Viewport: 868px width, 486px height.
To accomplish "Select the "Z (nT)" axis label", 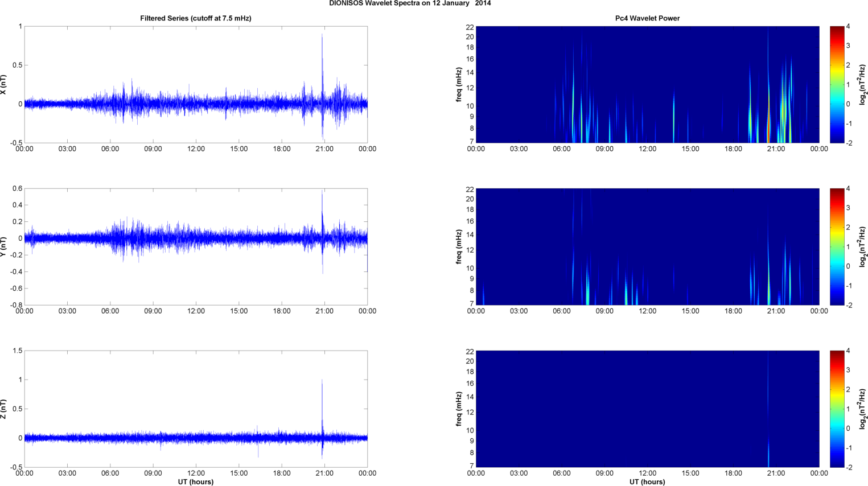I will [4, 409].
